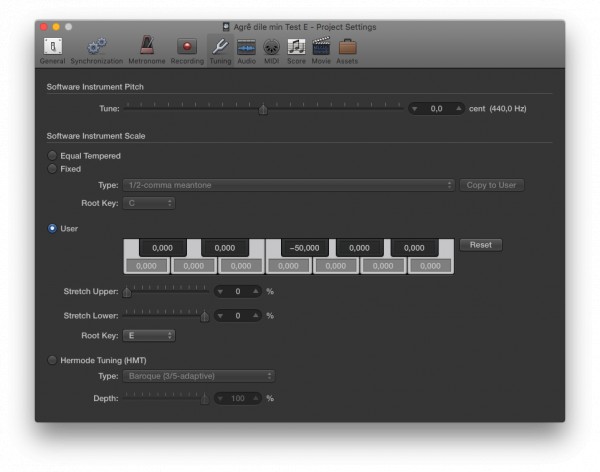Click the -50,000 black key detune field
Viewport: 600px width, 472px height.
coord(305,248)
